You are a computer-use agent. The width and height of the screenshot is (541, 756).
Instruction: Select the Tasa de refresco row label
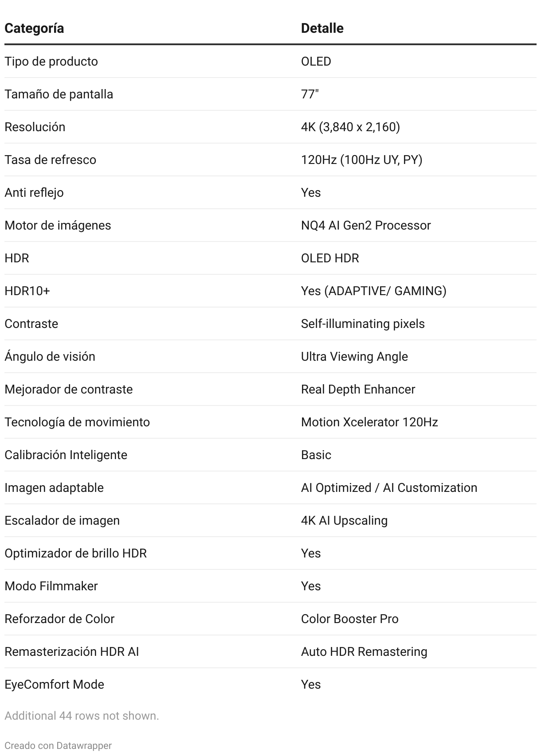tap(50, 160)
